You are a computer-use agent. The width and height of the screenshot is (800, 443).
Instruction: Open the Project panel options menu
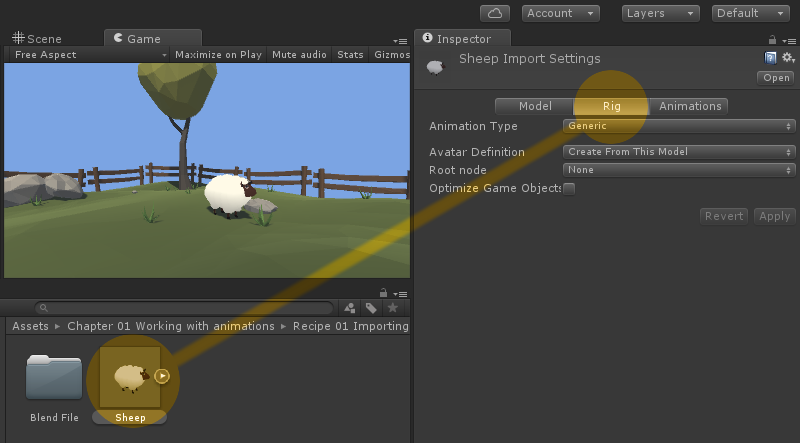pos(400,294)
